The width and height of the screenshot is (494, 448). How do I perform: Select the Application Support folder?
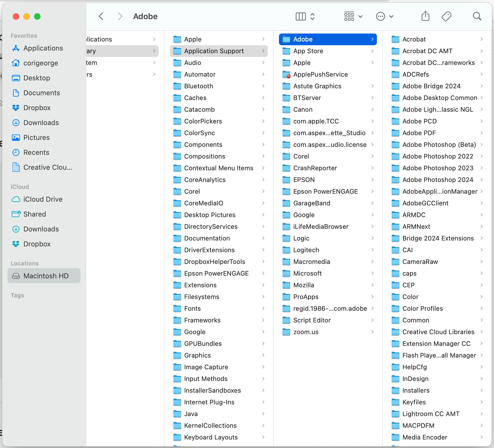click(219, 51)
